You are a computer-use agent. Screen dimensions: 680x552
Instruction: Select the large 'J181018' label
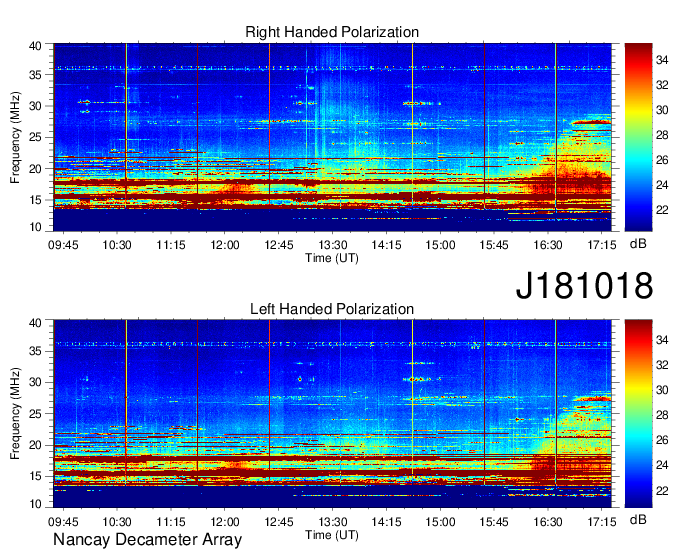point(584,285)
